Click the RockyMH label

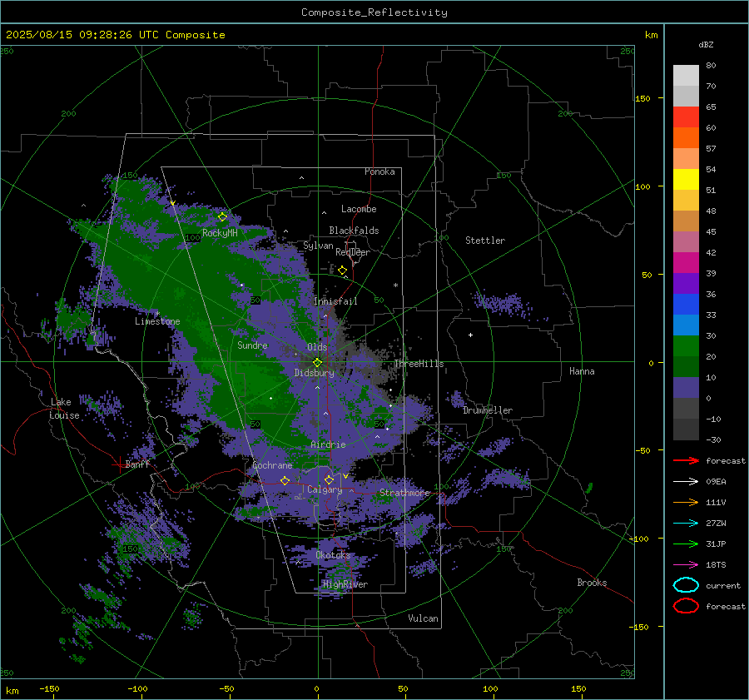(x=220, y=233)
